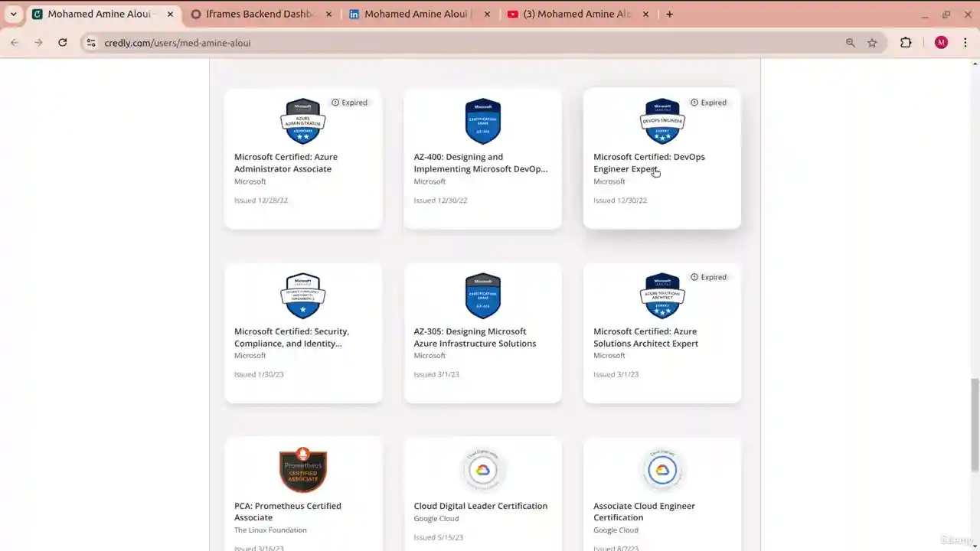Open Cloud Digital Leader Certification link

[481, 506]
